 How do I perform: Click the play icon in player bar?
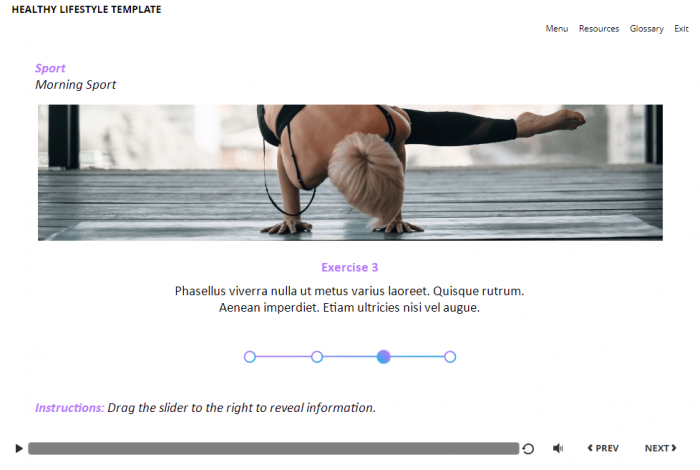click(19, 448)
